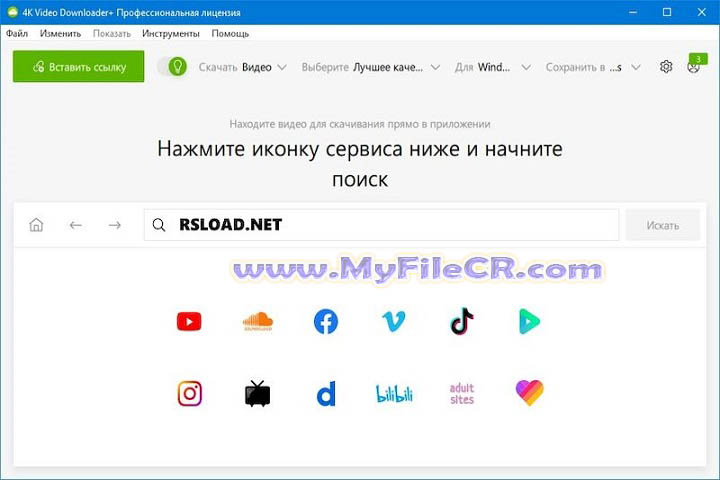
Task: Click the browser back arrow
Action: click(x=75, y=225)
